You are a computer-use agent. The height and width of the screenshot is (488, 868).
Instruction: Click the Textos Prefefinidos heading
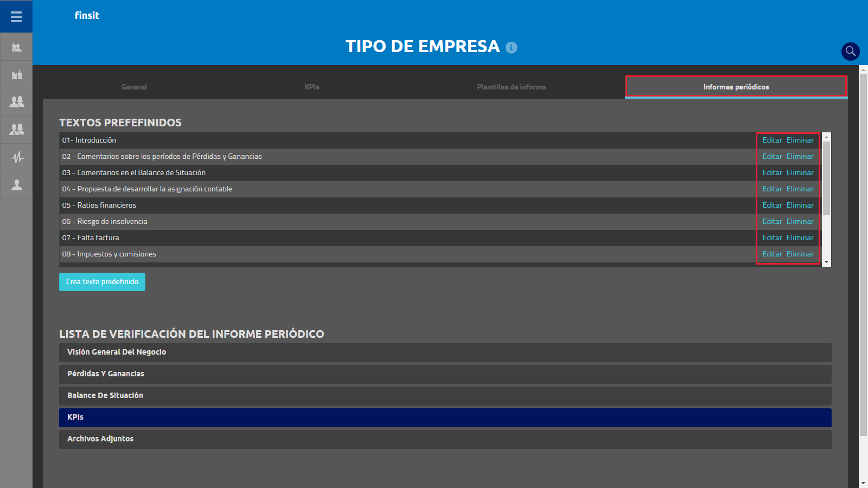[120, 123]
